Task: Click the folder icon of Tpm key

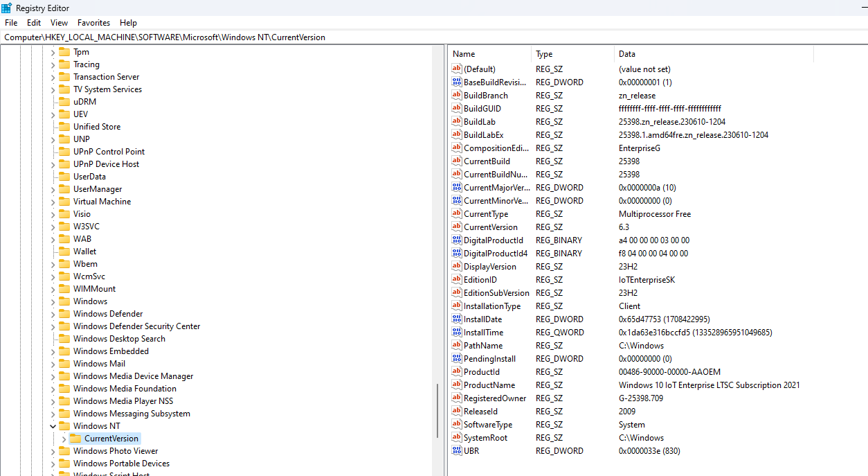Action: click(64, 52)
